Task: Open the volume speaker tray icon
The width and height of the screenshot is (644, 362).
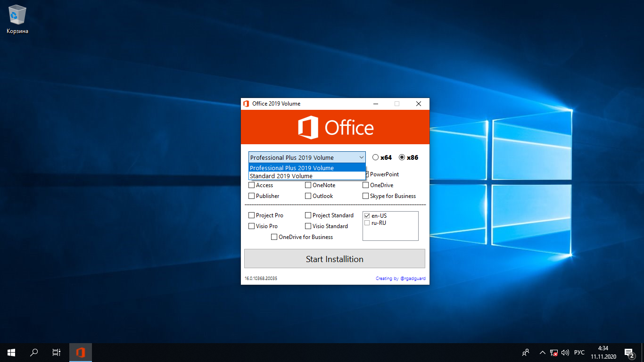Action: pos(565,352)
